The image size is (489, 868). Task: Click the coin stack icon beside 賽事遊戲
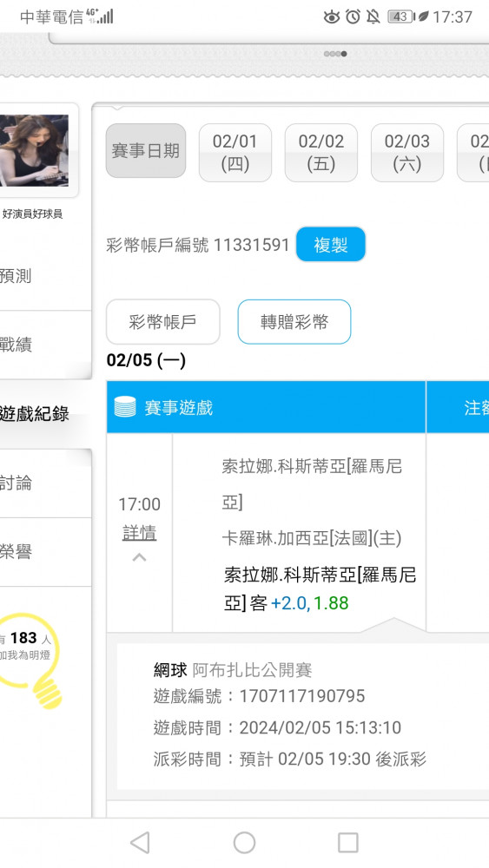point(125,407)
